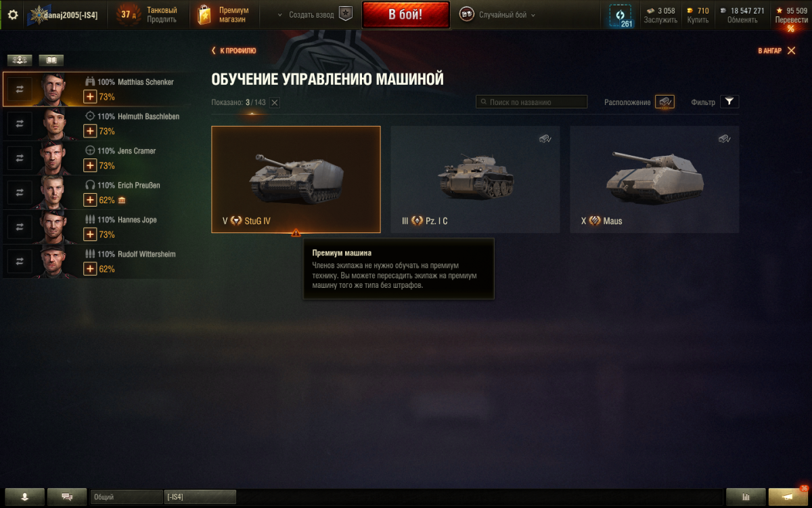Image resolution: width=812 pixels, height=508 pixels.
Task: Open the notifications megaphone icon
Action: tap(787, 496)
